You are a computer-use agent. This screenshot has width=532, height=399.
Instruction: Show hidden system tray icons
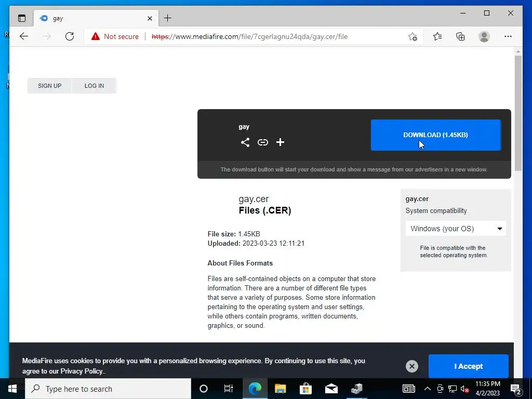[x=428, y=389]
